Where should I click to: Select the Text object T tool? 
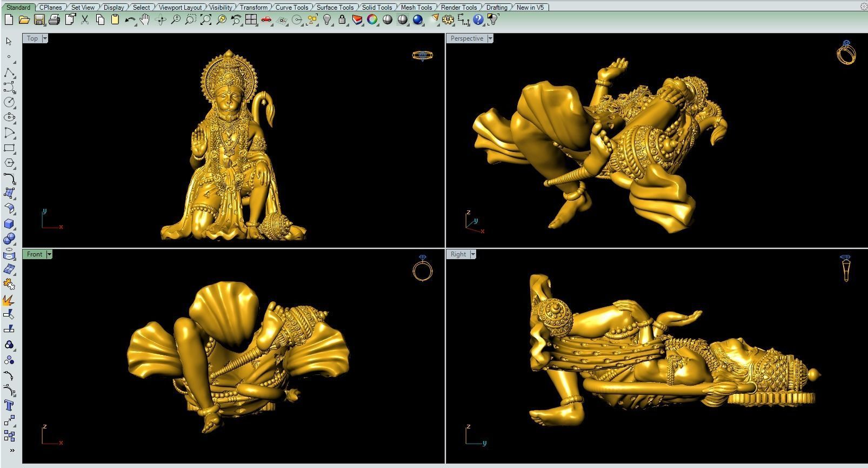click(x=9, y=405)
